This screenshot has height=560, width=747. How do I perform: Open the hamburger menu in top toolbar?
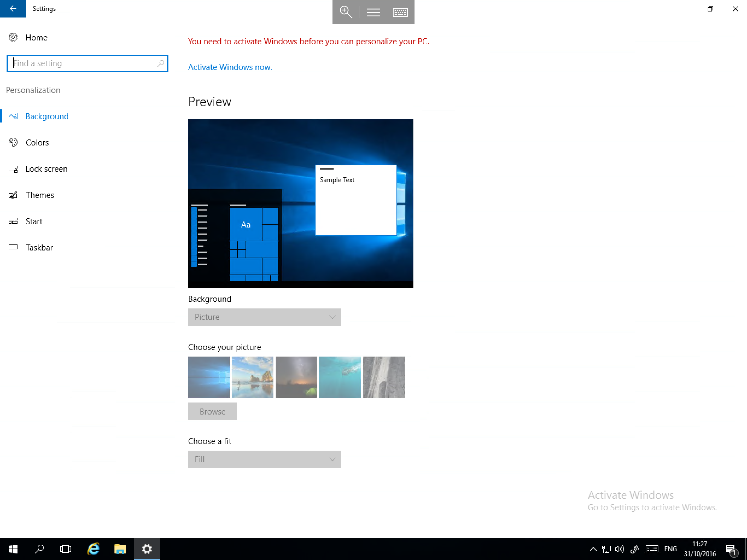(373, 12)
